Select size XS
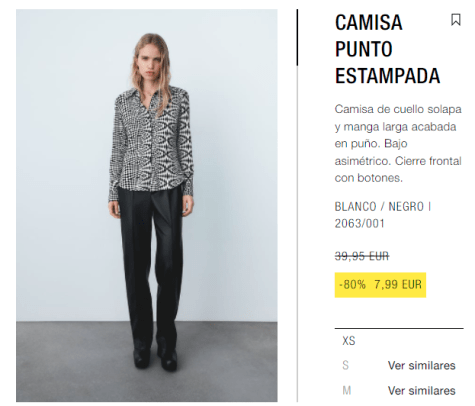The width and height of the screenshot is (475, 406). (x=349, y=341)
